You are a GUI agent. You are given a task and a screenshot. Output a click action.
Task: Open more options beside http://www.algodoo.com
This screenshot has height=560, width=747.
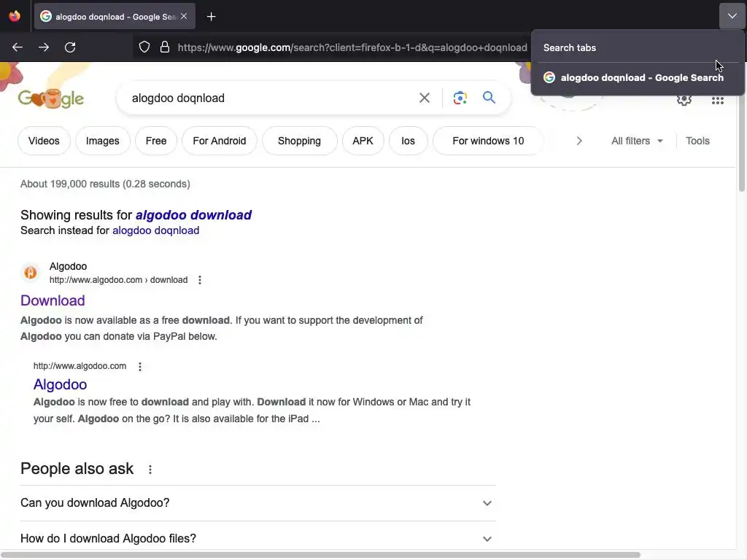(140, 367)
